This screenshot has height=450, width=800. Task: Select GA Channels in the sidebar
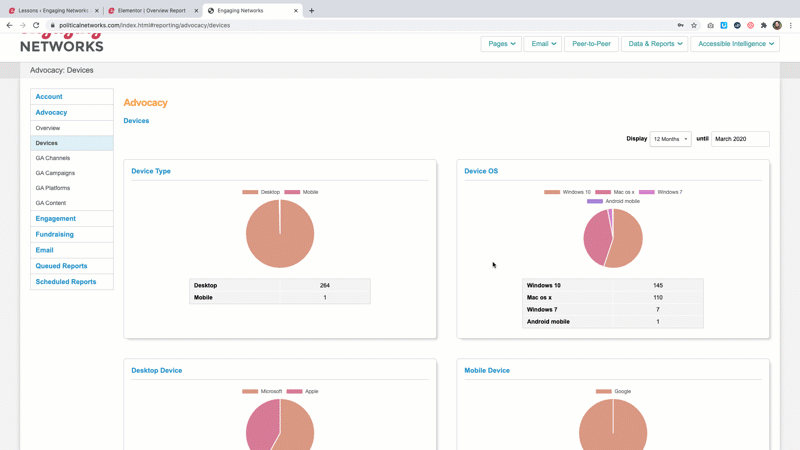coord(53,158)
